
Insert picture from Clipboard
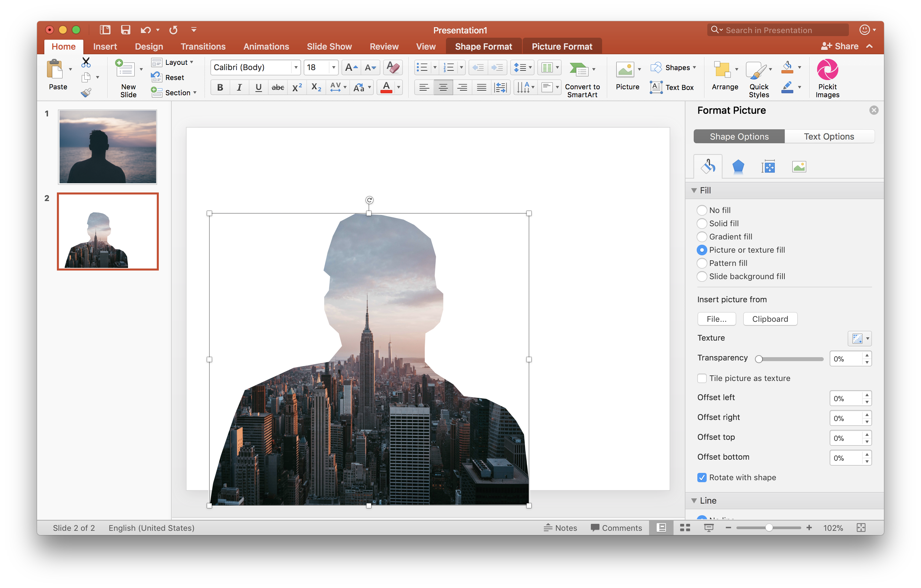(x=770, y=319)
